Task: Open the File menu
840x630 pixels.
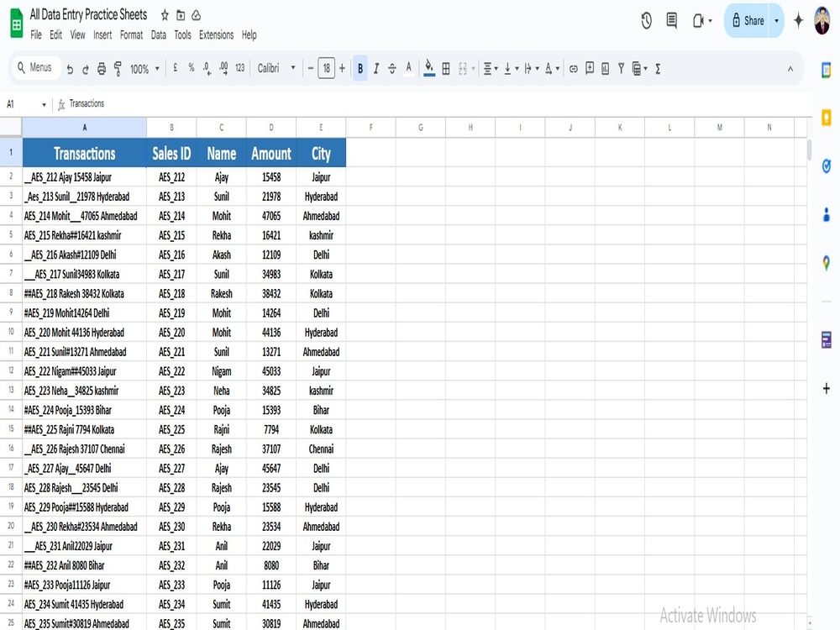Action: (x=36, y=34)
